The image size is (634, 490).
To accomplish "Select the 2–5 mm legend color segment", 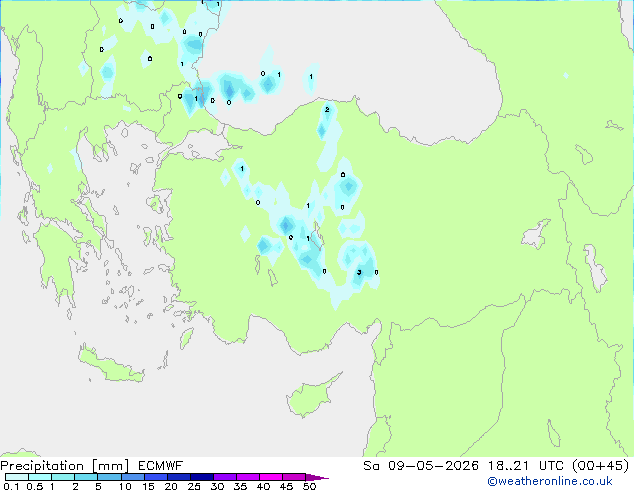I will (x=86, y=477).
